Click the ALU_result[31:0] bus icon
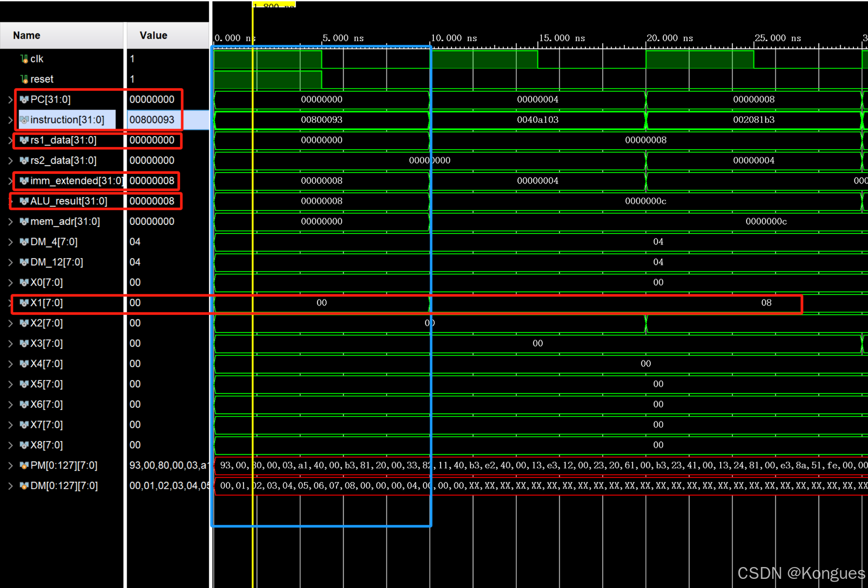The height and width of the screenshot is (588, 868). point(24,201)
